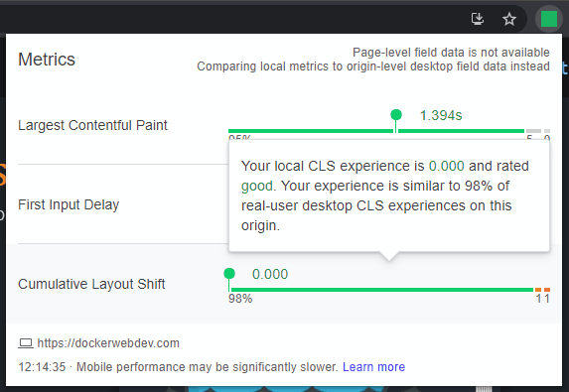The image size is (569, 392).
Task: Click the CLS tooltip explanation text
Action: [x=385, y=196]
